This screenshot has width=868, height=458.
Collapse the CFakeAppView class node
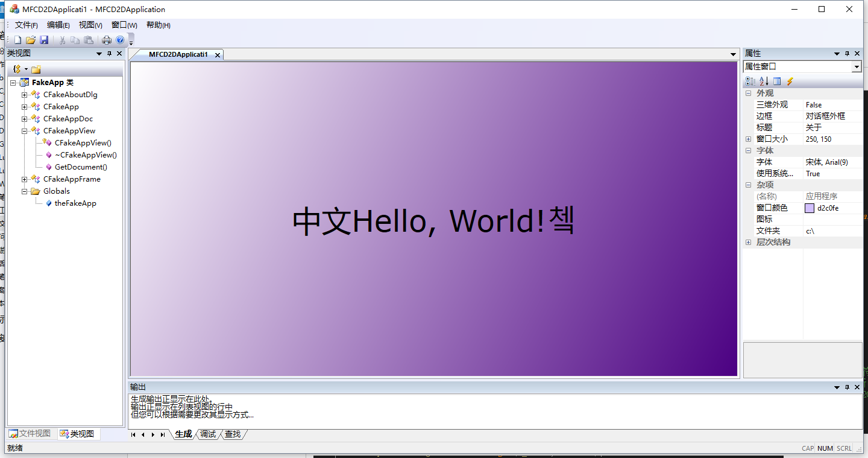coord(25,131)
